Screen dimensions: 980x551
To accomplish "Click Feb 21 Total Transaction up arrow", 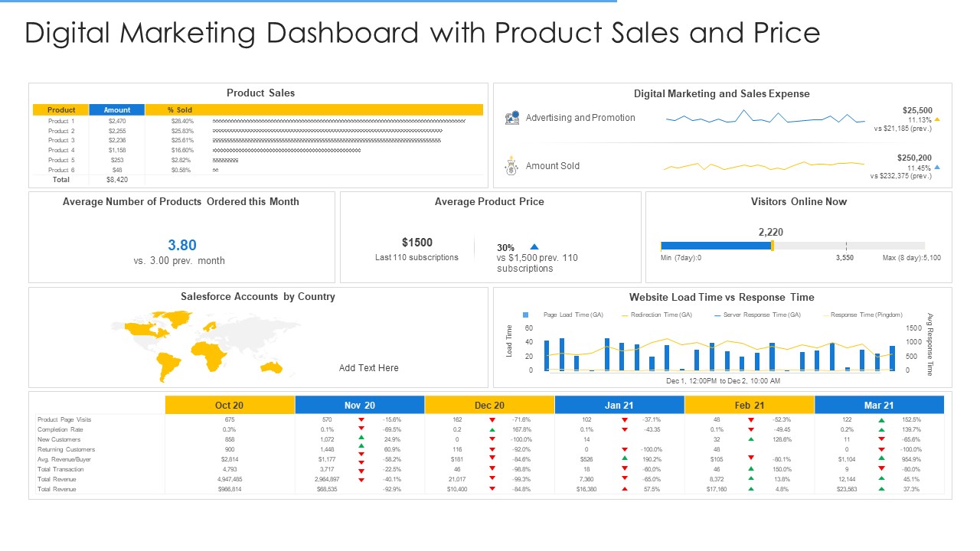I will coord(751,469).
